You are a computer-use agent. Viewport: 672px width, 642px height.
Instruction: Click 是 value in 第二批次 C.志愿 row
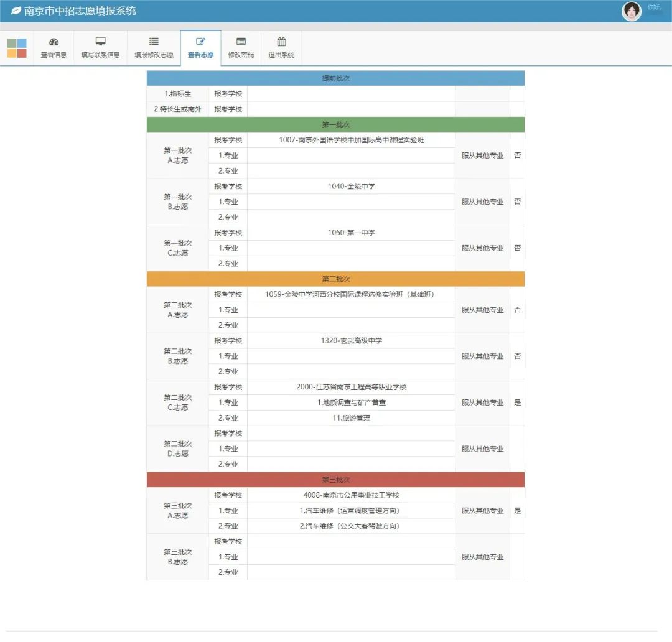tap(517, 402)
